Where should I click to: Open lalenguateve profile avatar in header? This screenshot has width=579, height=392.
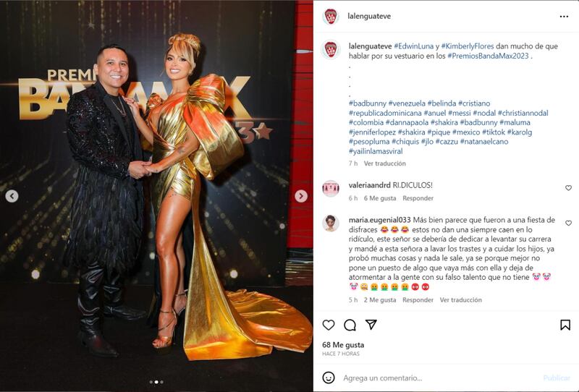click(x=331, y=16)
